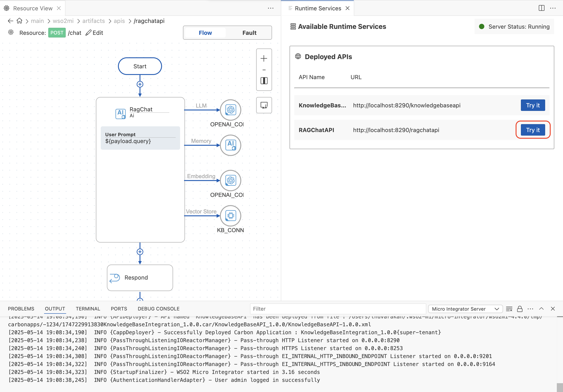Open the OUTPUT panel tab
This screenshot has height=392, width=563.
[x=55, y=309]
